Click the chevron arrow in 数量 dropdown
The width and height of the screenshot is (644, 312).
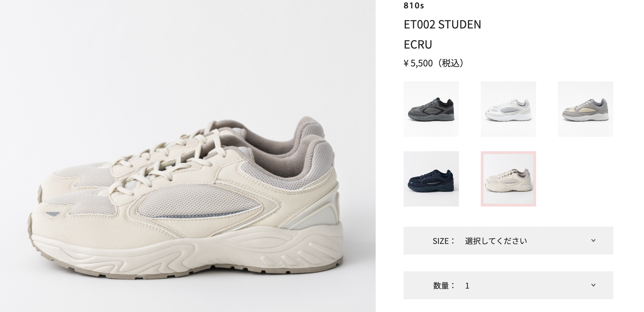point(593,285)
